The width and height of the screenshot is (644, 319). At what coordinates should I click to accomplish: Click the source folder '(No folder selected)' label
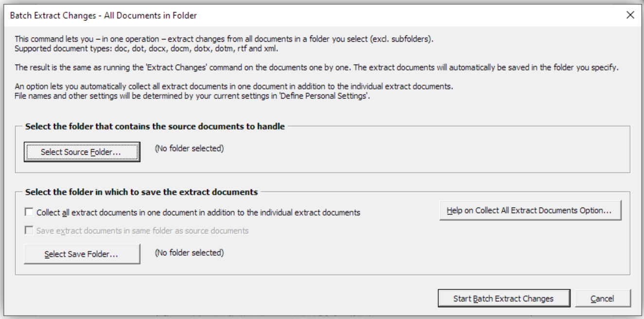[189, 149]
